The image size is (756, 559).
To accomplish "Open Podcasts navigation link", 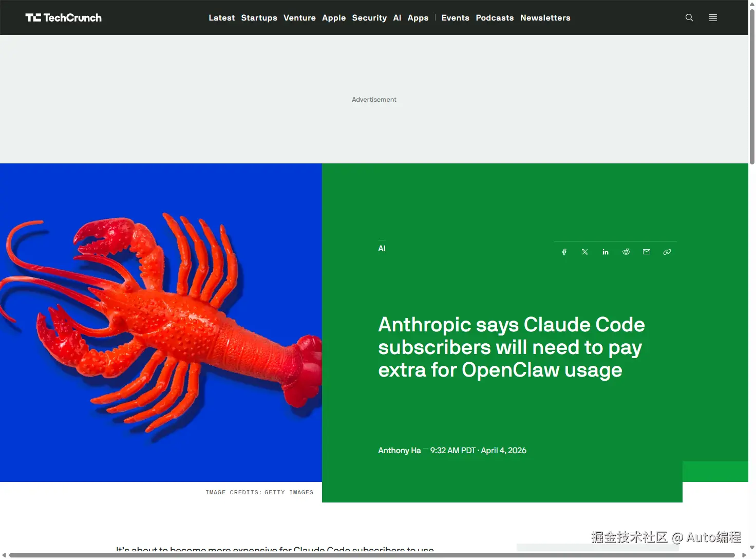I will [495, 17].
